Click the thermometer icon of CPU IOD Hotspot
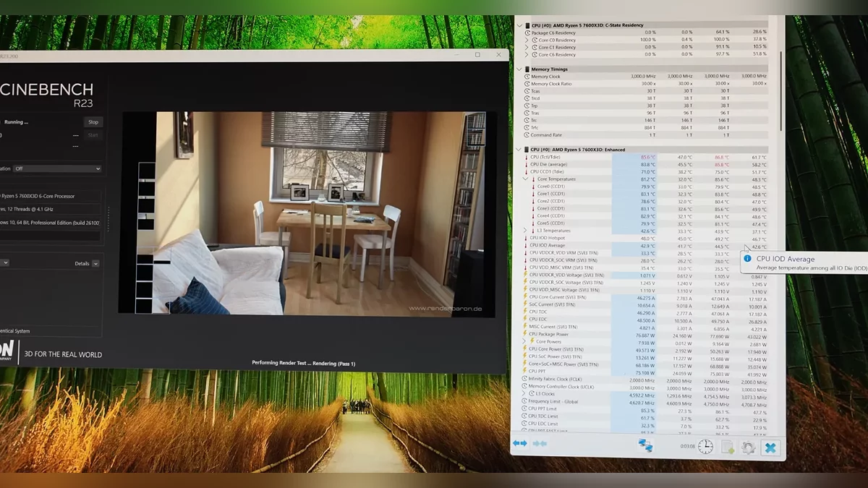This screenshot has width=868, height=488. [x=526, y=238]
